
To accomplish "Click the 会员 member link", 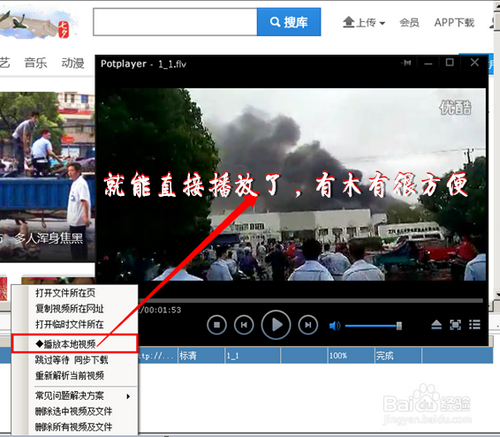I will click(x=409, y=22).
